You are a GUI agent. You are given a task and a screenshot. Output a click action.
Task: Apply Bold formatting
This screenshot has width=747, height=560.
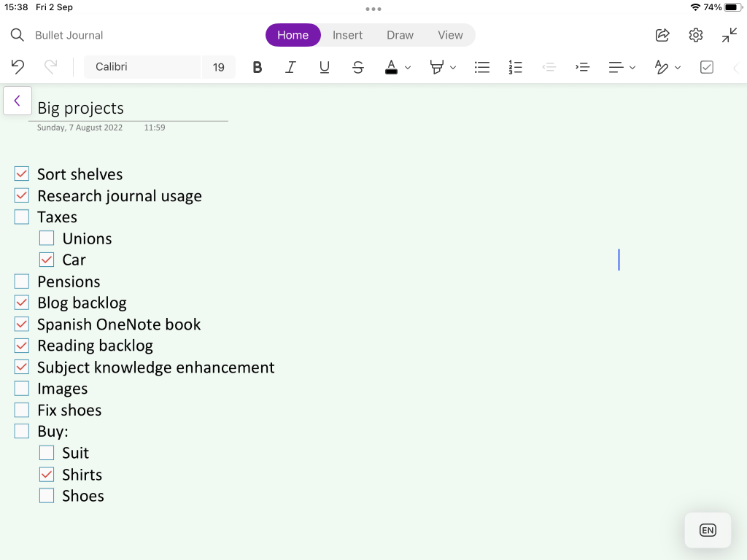pos(257,67)
